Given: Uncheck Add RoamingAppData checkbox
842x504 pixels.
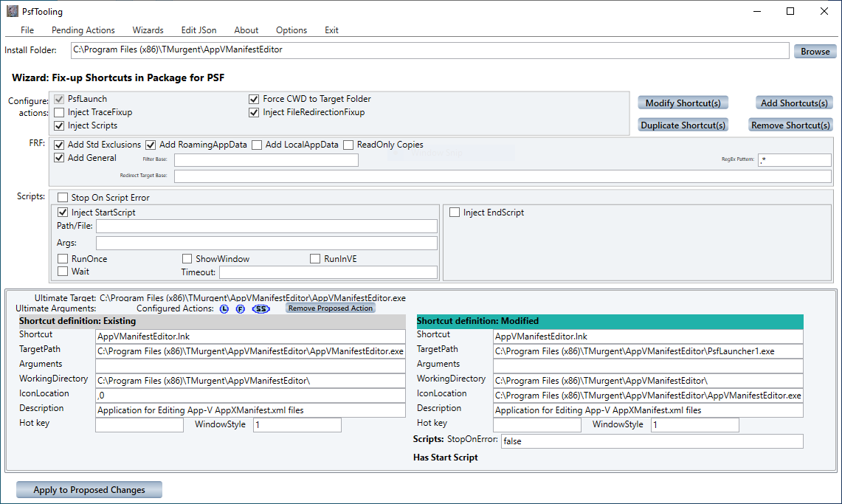Looking at the screenshot, I should [151, 145].
